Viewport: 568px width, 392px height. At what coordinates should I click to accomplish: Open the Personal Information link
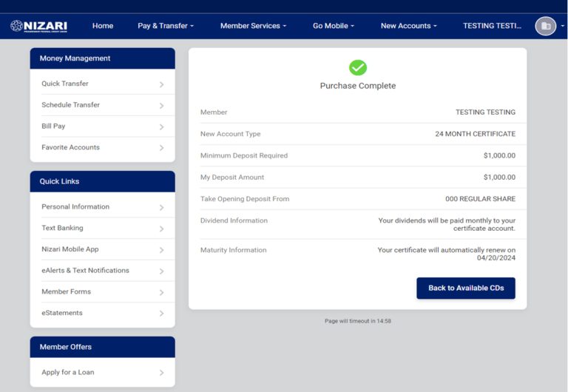pos(75,207)
